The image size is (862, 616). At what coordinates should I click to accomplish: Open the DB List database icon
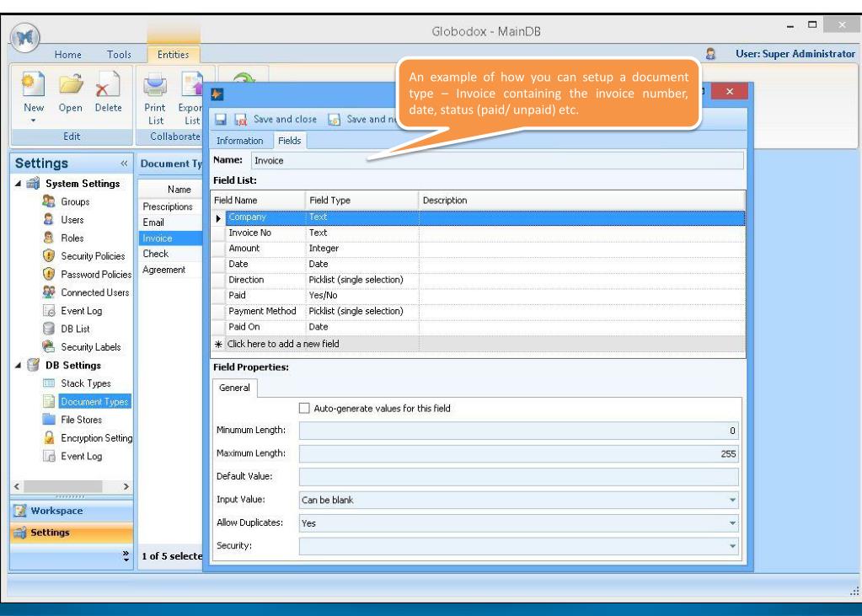click(49, 329)
